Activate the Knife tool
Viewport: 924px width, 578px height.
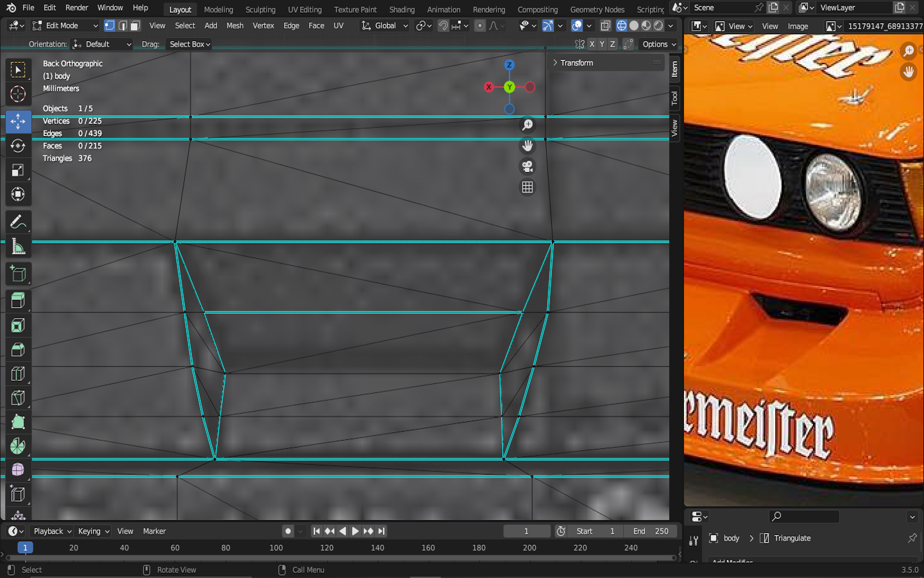click(18, 398)
